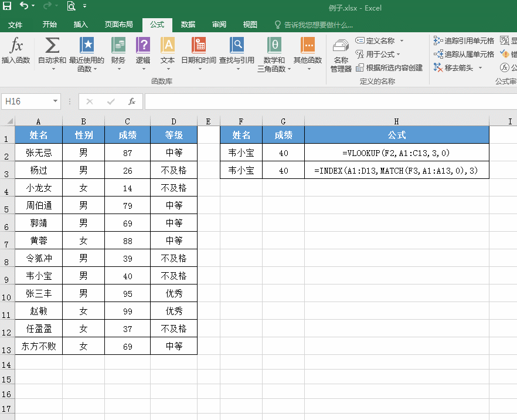Screen dimensions: 517x420
Task: Open the 日期和时间 functions icon
Action: 199,45
